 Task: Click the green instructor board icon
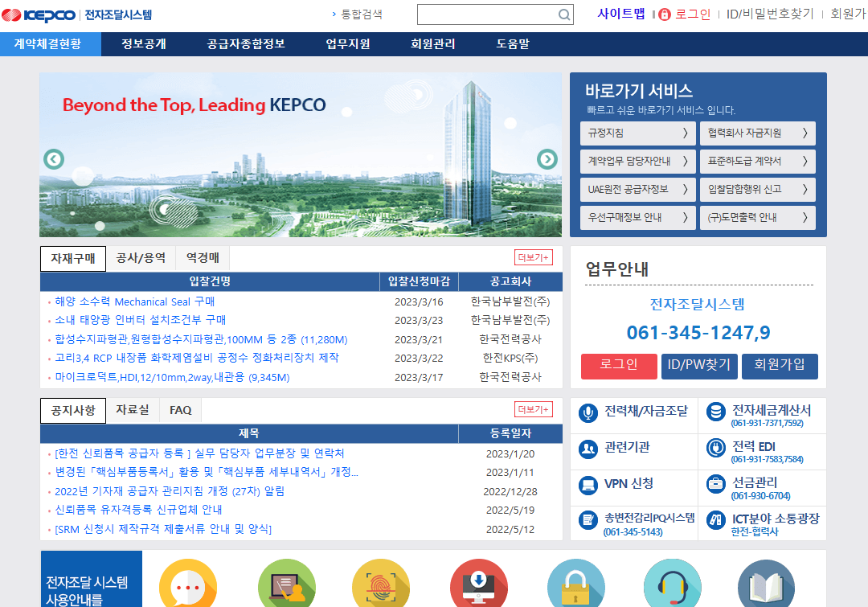click(x=287, y=584)
